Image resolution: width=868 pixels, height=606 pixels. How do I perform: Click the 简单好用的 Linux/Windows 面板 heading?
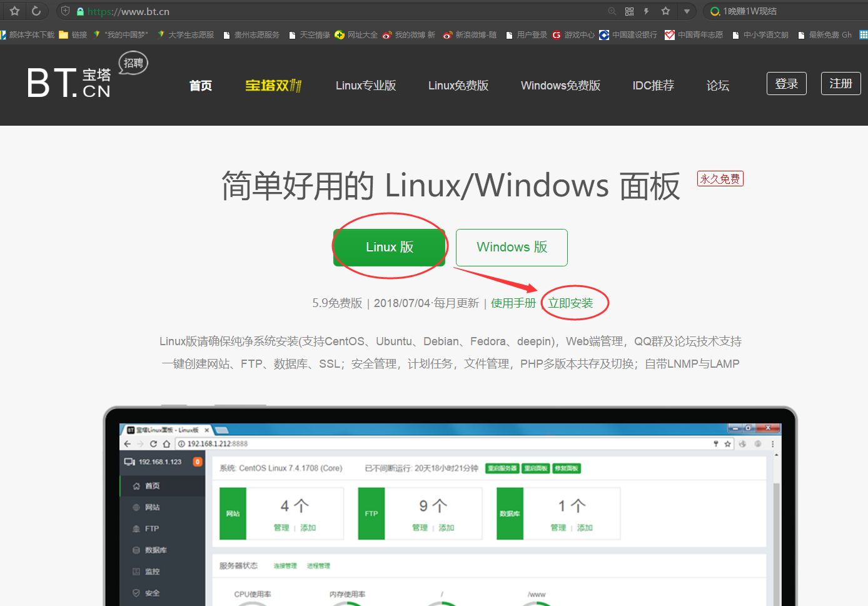tap(451, 186)
